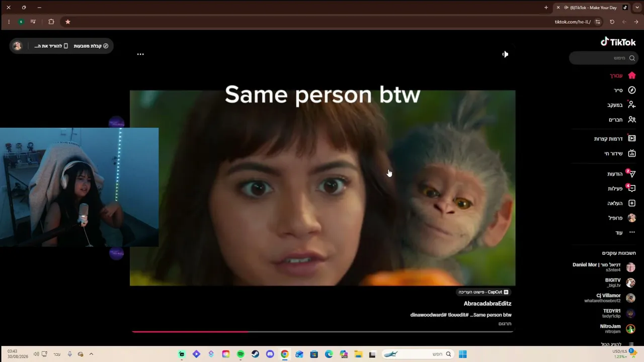
Task: Click the 'שידור חי' LIVE menu label
Action: [x=613, y=153]
